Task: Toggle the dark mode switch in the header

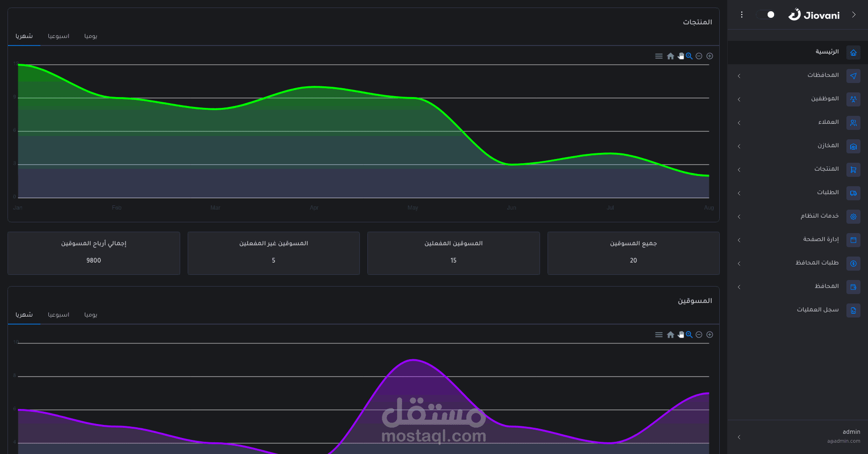Action: [x=766, y=15]
